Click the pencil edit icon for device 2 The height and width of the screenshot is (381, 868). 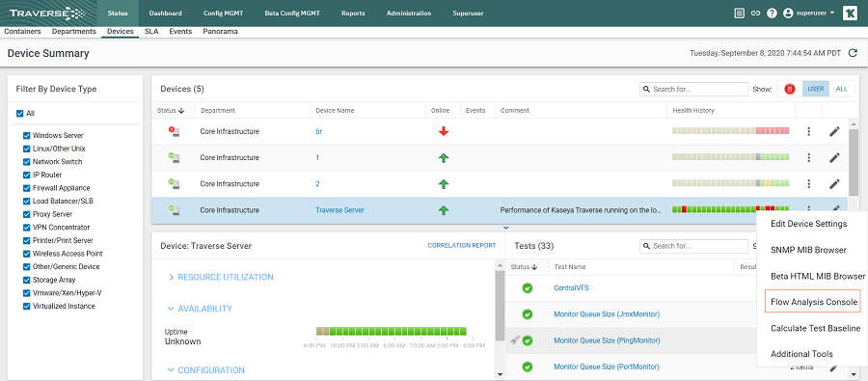(x=834, y=184)
